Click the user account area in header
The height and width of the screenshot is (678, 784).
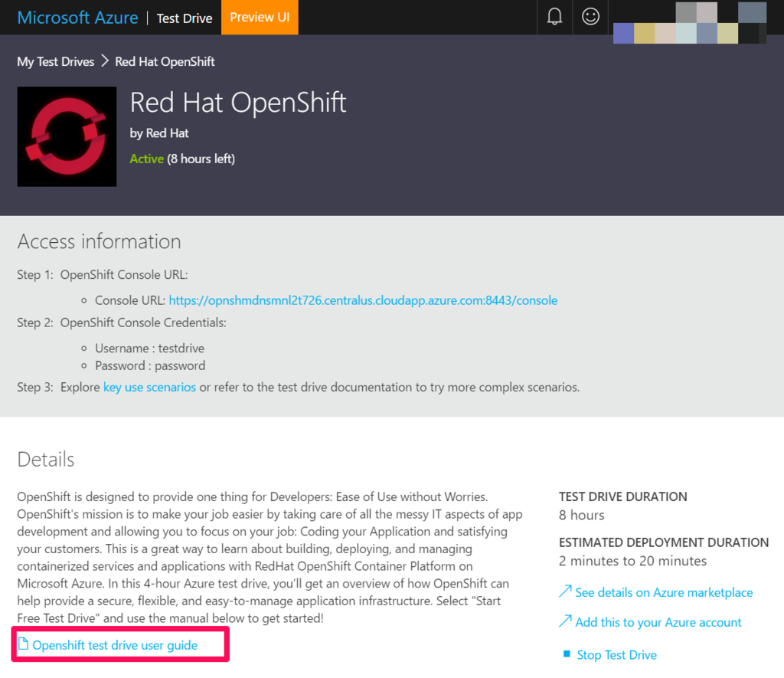point(690,22)
